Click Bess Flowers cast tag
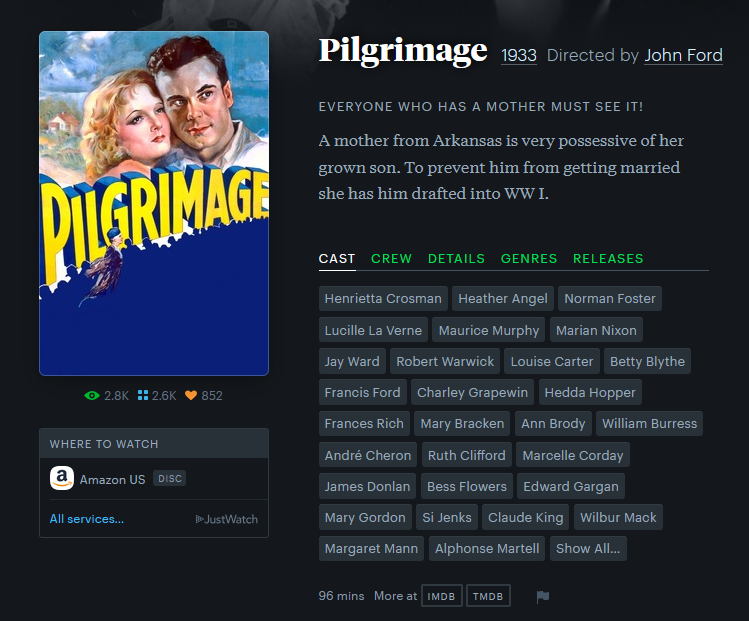The height and width of the screenshot is (621, 749). click(467, 486)
